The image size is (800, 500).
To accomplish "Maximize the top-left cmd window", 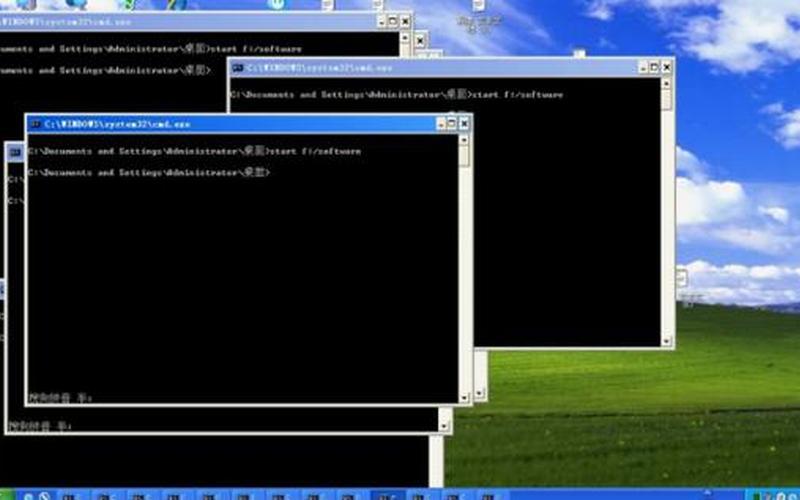I will point(393,21).
